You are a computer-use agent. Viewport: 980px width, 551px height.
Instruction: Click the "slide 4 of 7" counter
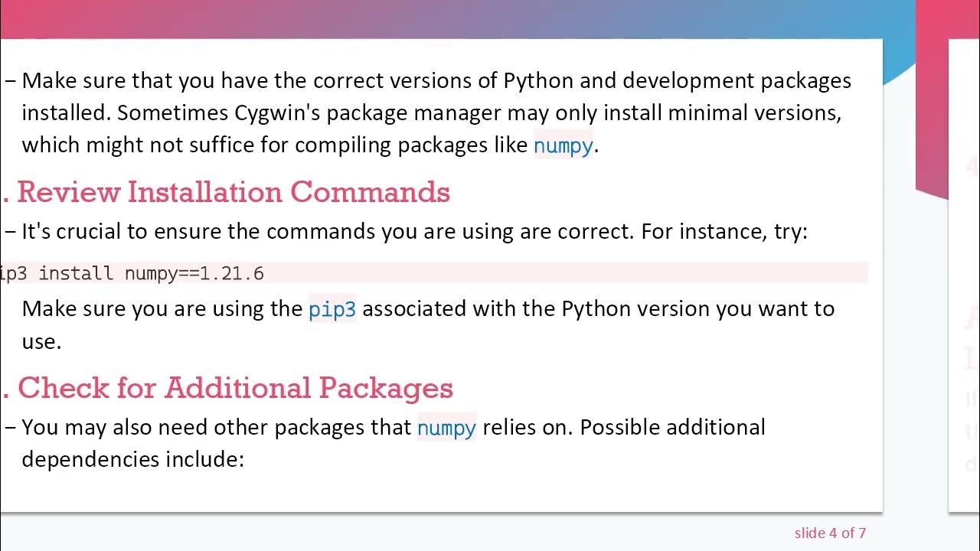pos(829,533)
